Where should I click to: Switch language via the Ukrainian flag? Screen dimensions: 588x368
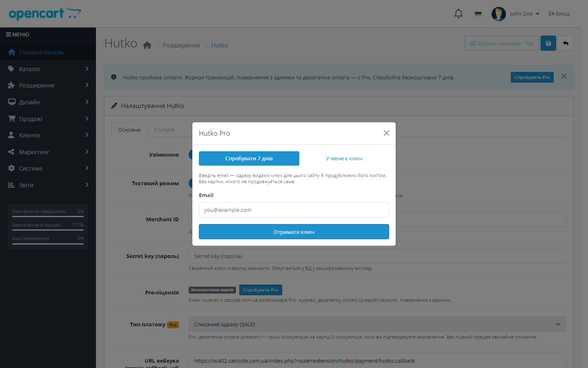pos(478,14)
